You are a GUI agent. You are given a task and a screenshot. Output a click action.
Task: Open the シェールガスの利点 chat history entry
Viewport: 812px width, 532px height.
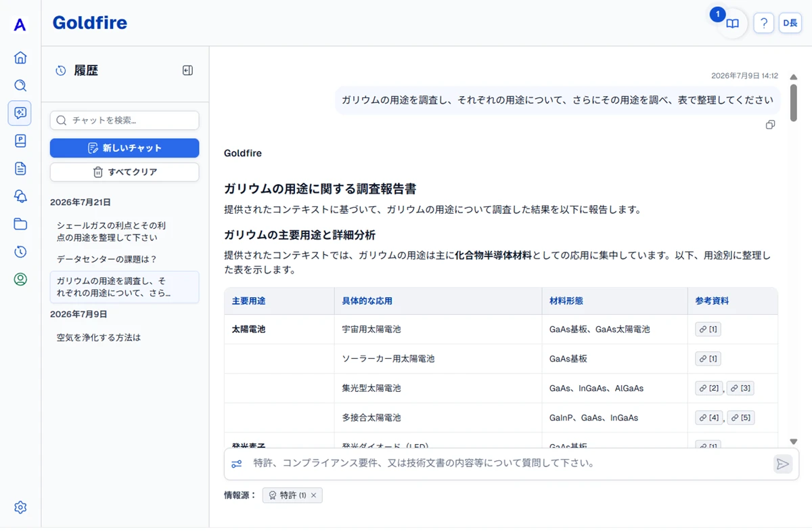tap(125, 231)
